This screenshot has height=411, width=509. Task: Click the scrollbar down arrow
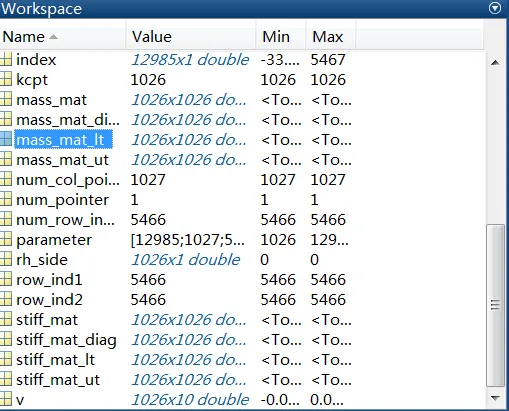[x=495, y=398]
